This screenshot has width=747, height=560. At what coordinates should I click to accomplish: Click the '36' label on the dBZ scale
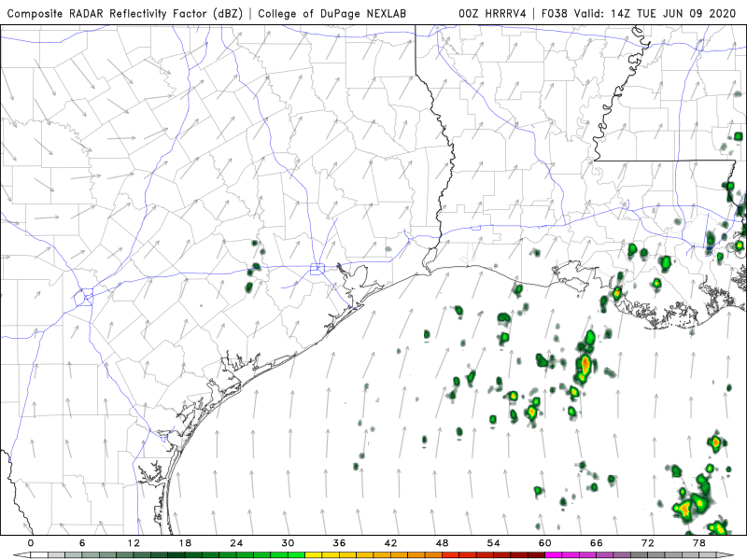(x=339, y=543)
